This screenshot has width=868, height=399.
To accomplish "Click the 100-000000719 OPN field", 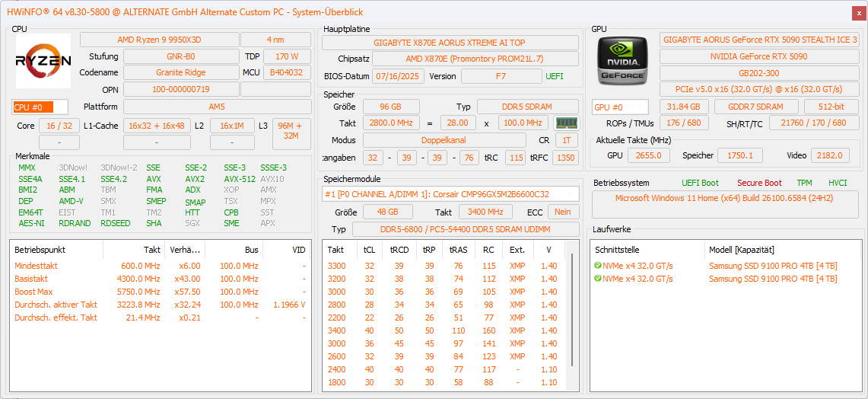I will (x=180, y=89).
